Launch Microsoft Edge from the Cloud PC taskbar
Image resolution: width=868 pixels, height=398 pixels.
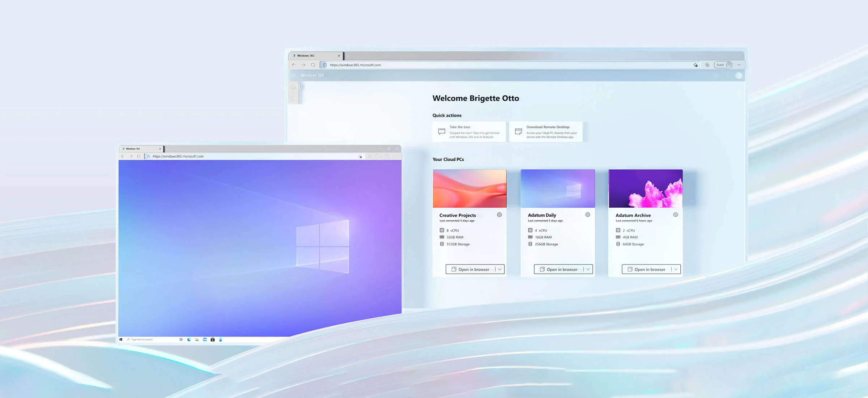click(189, 339)
